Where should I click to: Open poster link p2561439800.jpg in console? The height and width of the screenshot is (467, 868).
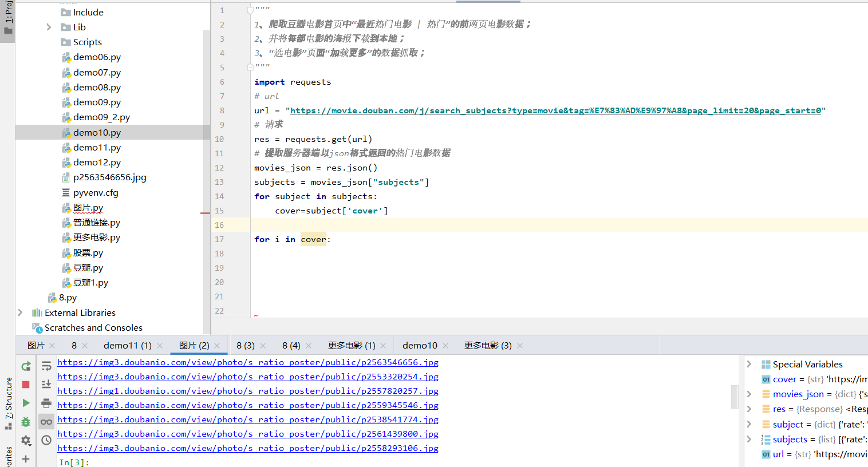click(x=248, y=434)
